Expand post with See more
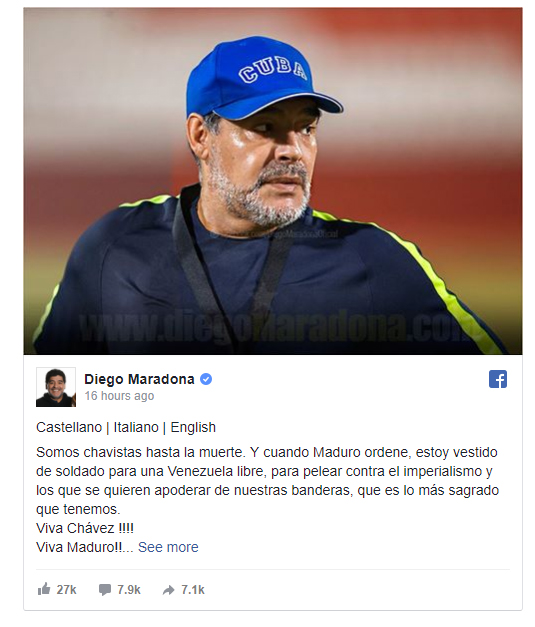This screenshot has width=535, height=627. (x=168, y=547)
